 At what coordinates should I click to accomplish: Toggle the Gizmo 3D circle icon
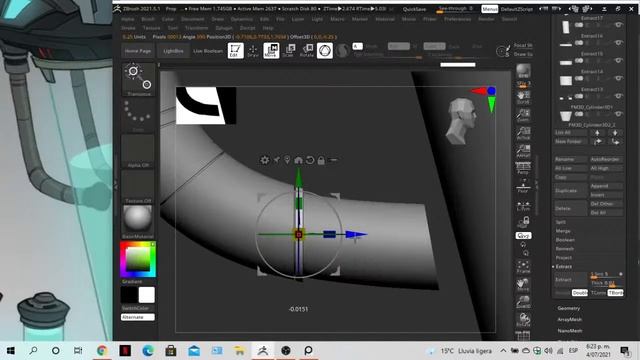tap(325, 51)
